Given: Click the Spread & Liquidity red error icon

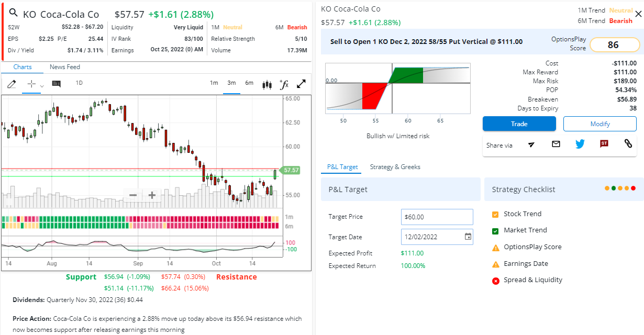Looking at the screenshot, I should click(495, 281).
